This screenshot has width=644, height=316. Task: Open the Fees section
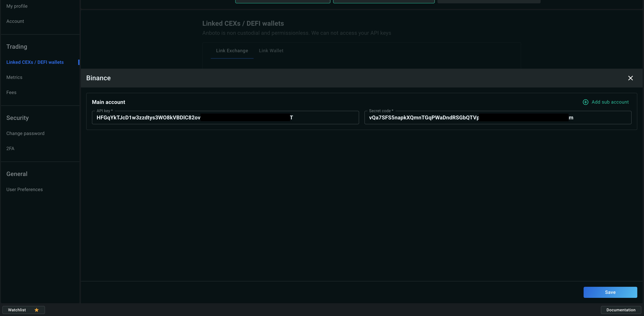pos(11,92)
